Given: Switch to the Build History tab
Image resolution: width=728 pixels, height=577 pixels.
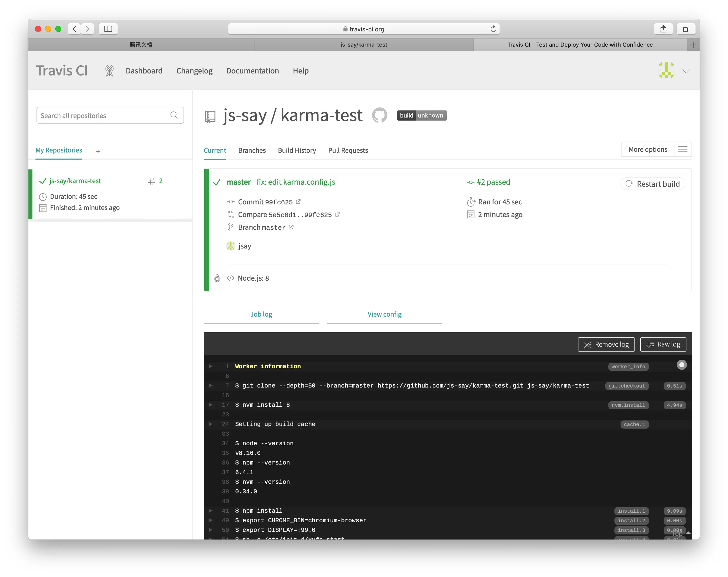Looking at the screenshot, I should coord(297,150).
